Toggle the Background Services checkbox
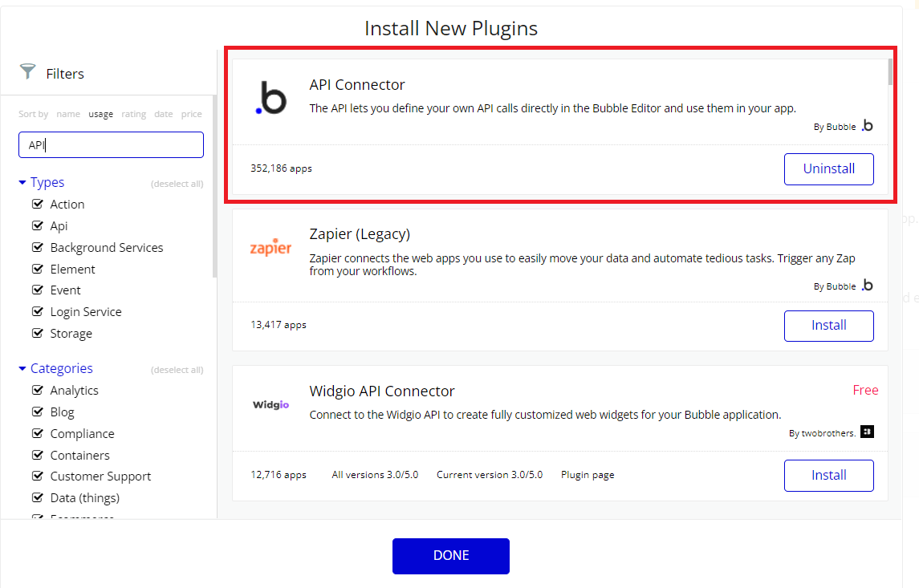 [x=38, y=247]
